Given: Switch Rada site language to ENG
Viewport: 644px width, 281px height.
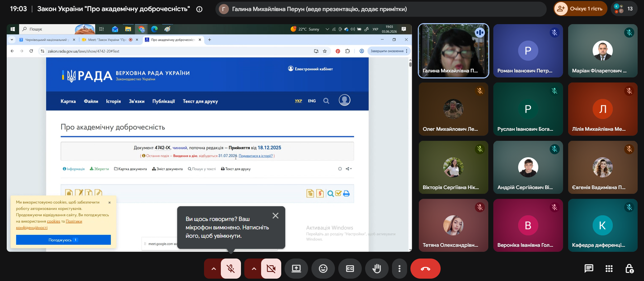Looking at the screenshot, I should [x=312, y=101].
